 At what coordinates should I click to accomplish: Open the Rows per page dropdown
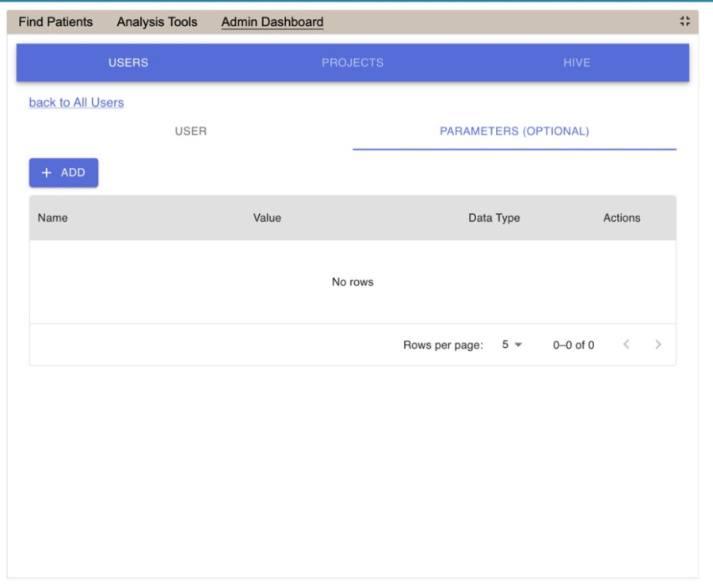click(511, 345)
